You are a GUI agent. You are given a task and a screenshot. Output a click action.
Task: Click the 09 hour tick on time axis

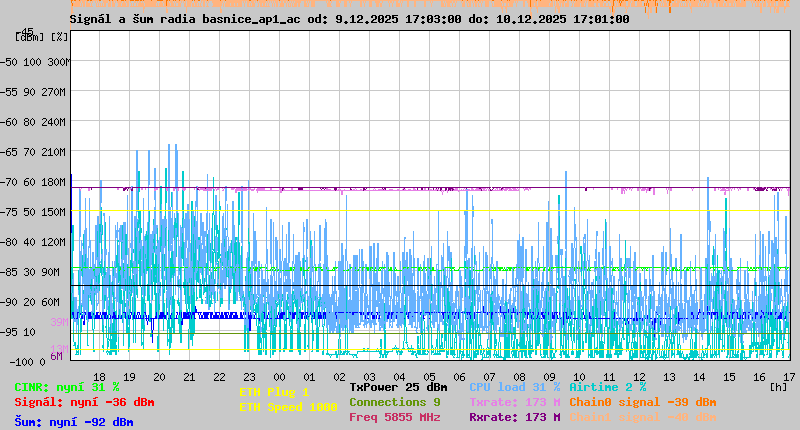(x=549, y=376)
